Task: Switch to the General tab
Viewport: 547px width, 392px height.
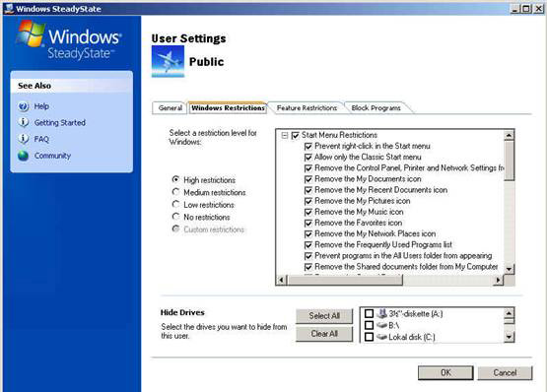Action: [170, 107]
